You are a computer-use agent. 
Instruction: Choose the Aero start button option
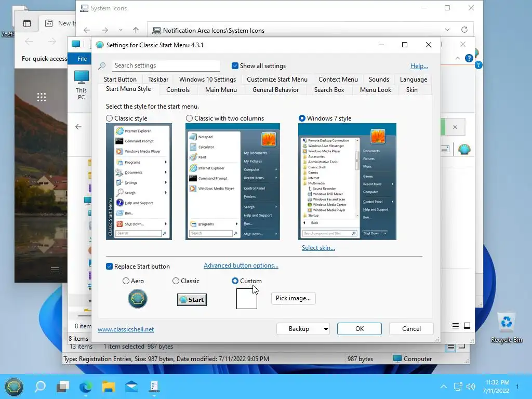tap(126, 281)
